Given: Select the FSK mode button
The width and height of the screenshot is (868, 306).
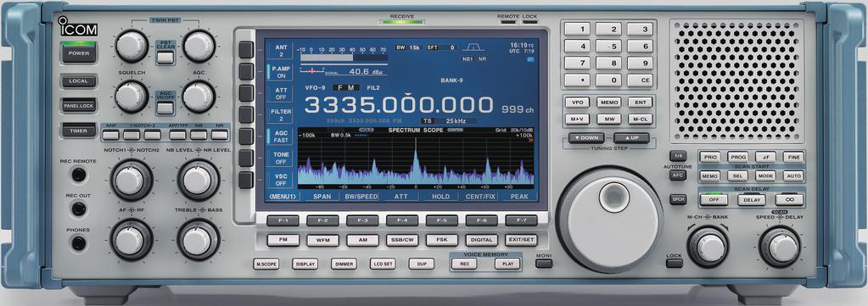Looking at the screenshot, I should pyautogui.click(x=442, y=241).
